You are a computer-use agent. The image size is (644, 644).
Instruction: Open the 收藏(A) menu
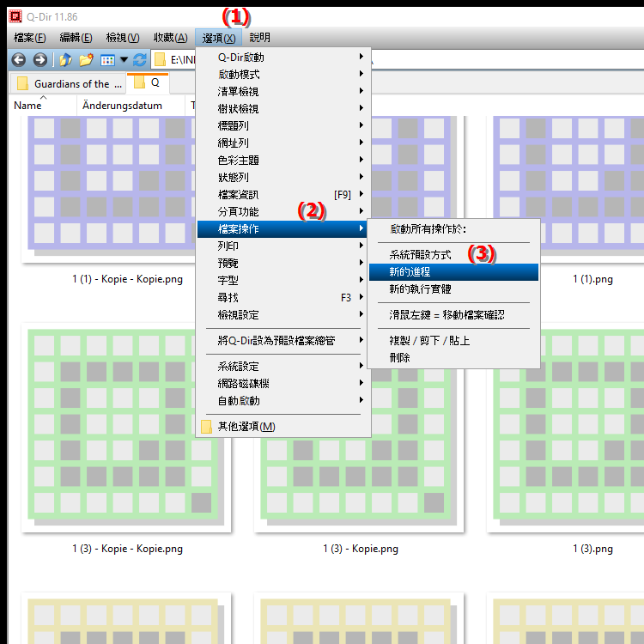point(171,38)
